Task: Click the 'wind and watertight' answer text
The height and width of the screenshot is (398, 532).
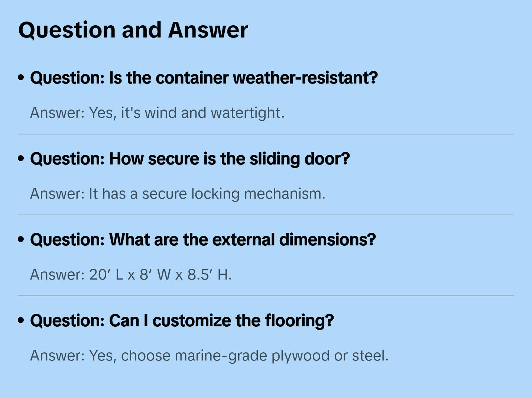Action: pos(157,113)
